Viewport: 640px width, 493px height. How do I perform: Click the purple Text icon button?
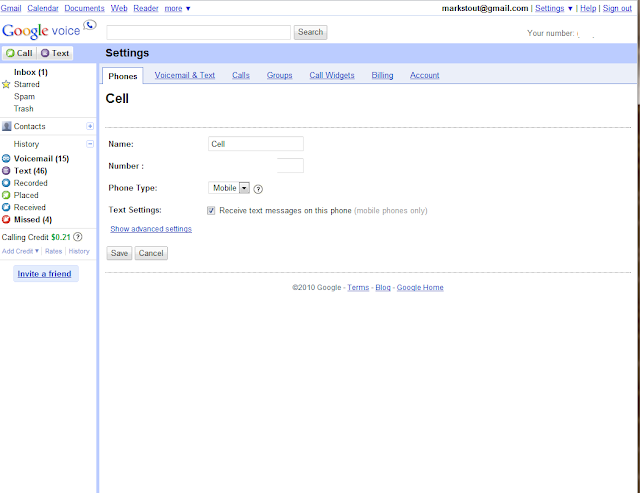tap(55, 53)
